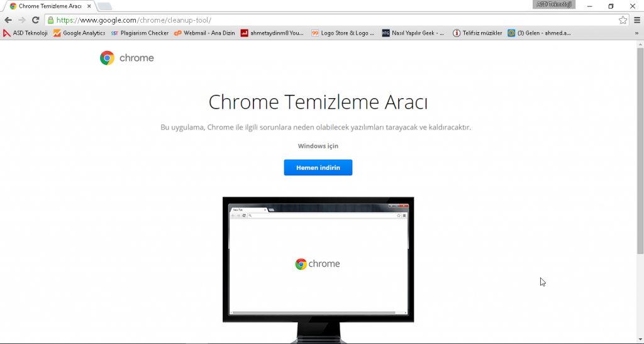Open the ahmetaydinm8 You... bookmark
This screenshot has width=644, height=344.
coord(272,33)
